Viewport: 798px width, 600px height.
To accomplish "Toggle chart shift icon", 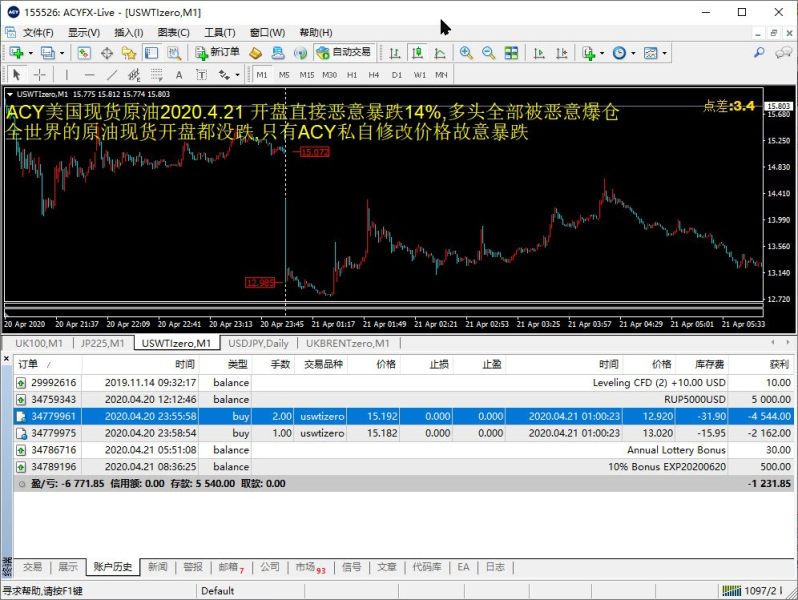I will tap(561, 52).
